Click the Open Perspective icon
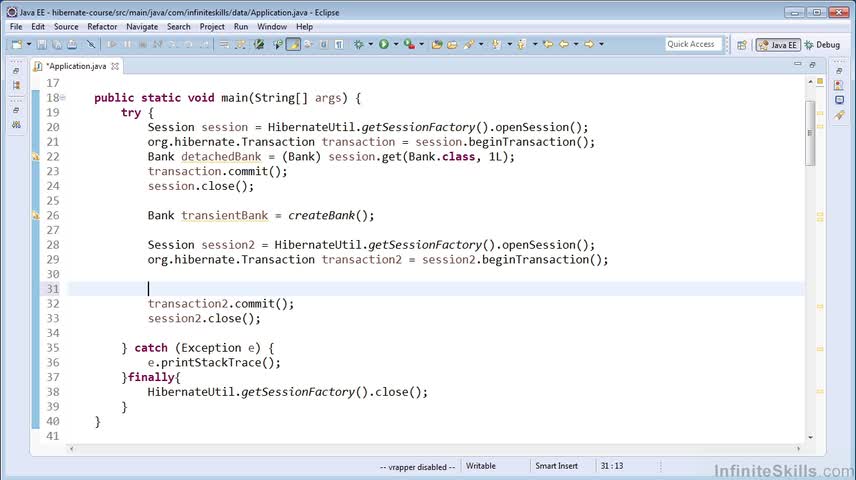This screenshot has height=480, width=856. coord(741,45)
